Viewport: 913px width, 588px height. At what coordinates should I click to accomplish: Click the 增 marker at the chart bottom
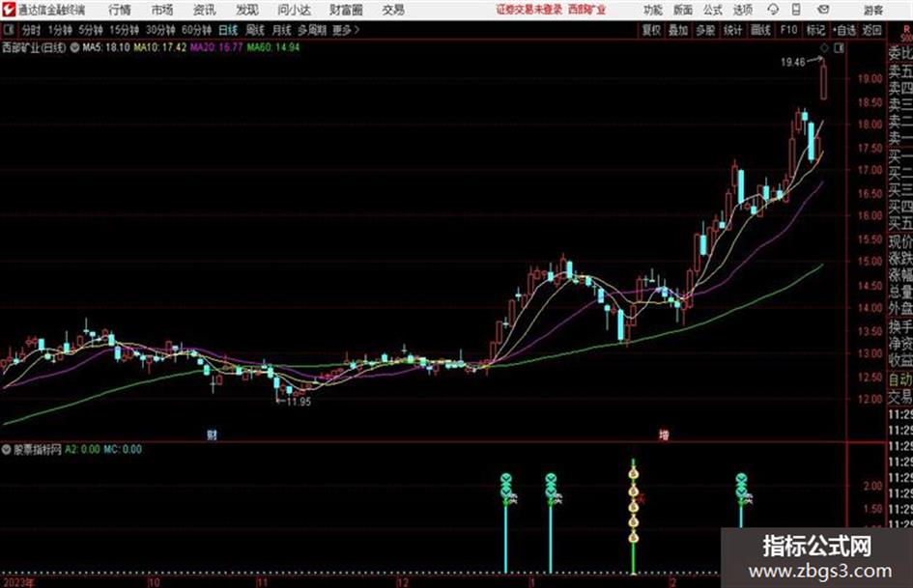pos(663,434)
